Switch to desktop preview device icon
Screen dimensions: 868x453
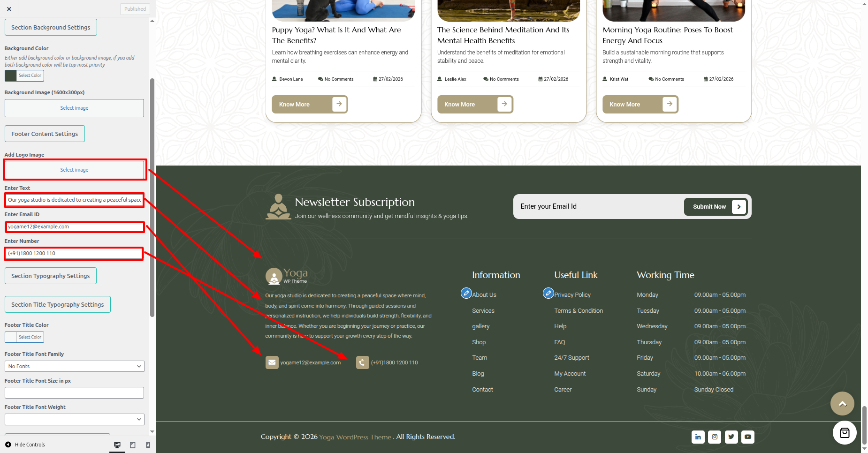point(117,445)
